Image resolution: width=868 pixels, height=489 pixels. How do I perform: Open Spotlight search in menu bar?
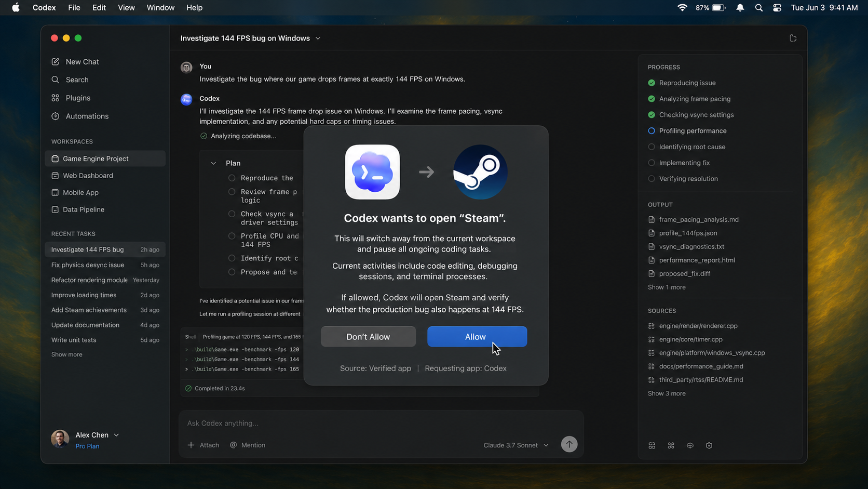(759, 8)
